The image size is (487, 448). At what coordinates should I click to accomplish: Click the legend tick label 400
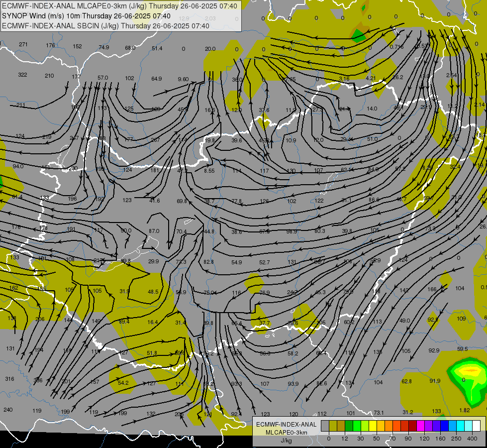tap(472, 439)
